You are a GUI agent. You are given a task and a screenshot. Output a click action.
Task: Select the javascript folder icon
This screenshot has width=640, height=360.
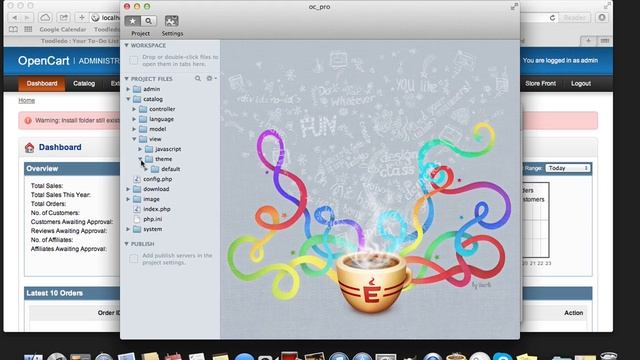click(149, 149)
